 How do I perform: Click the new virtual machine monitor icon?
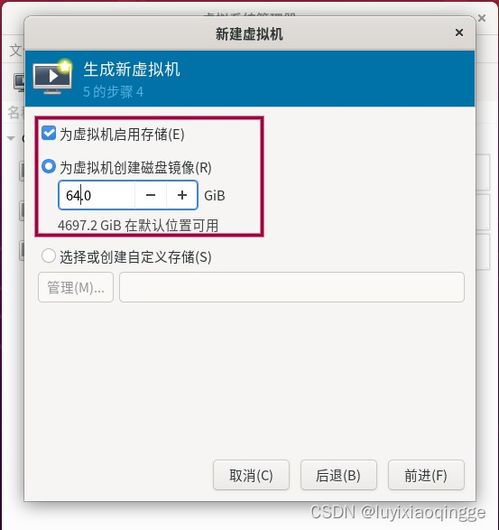click(x=53, y=77)
